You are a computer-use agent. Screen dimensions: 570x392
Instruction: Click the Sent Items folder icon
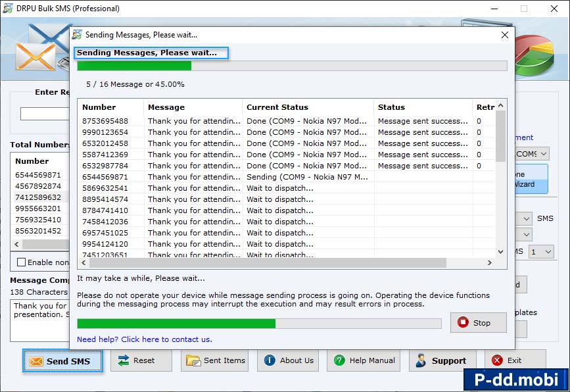point(193,360)
